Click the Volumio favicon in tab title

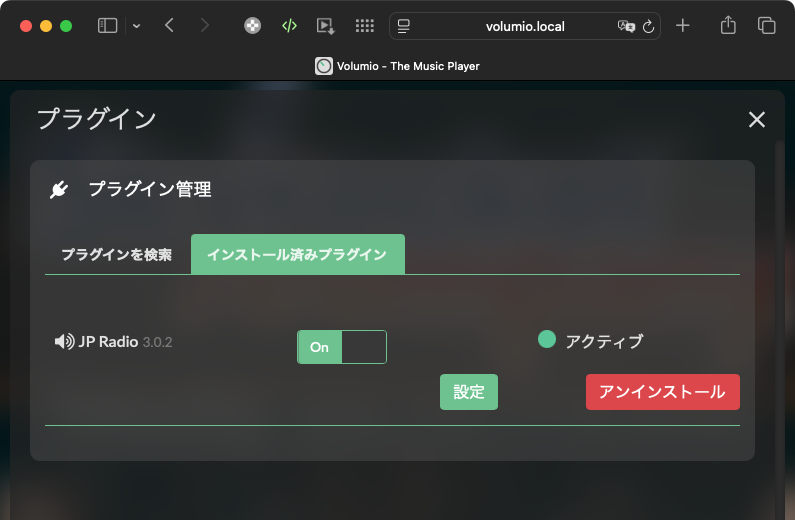[324, 66]
